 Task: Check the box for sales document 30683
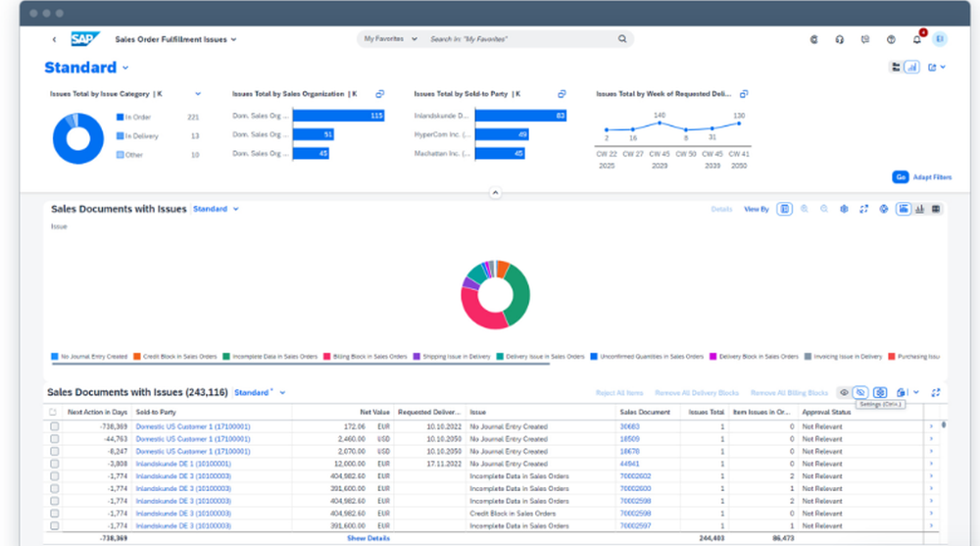(x=53, y=426)
